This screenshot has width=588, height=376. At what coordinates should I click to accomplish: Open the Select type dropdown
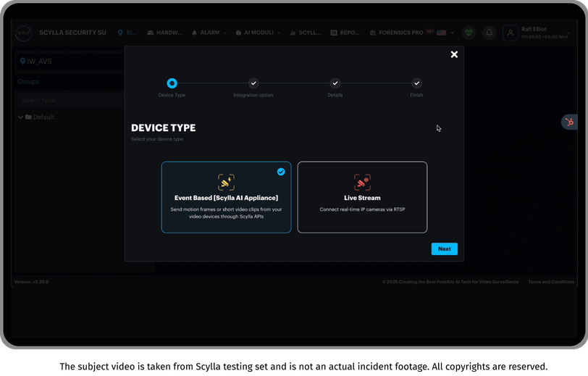click(x=71, y=100)
